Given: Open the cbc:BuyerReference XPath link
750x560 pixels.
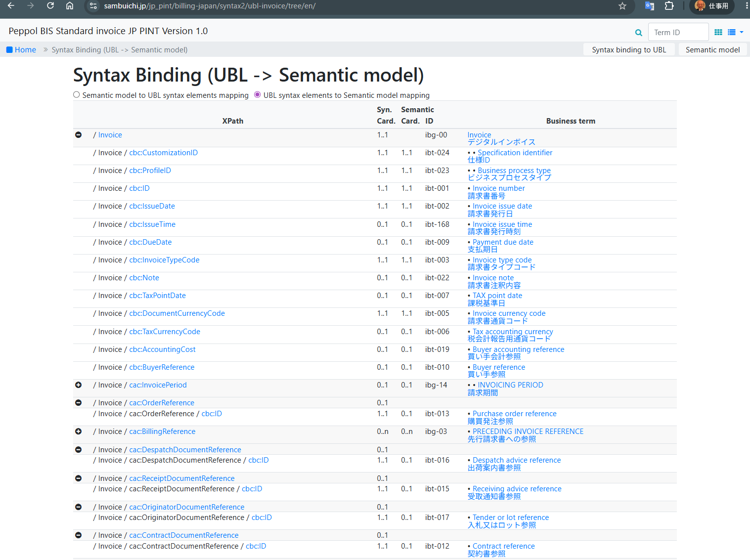Looking at the screenshot, I should point(162,367).
